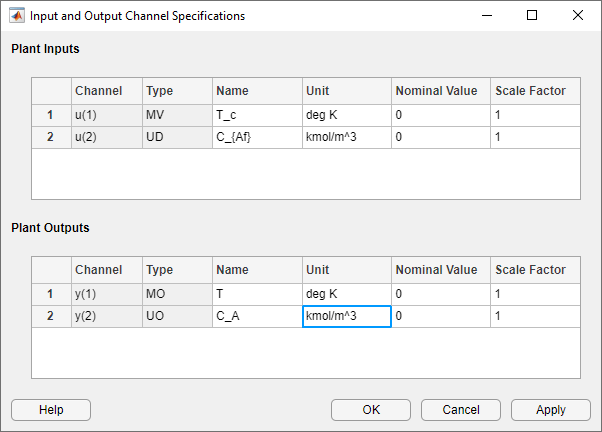The height and width of the screenshot is (432, 602).
Task: Edit the scale factor for C_A
Action: (535, 316)
